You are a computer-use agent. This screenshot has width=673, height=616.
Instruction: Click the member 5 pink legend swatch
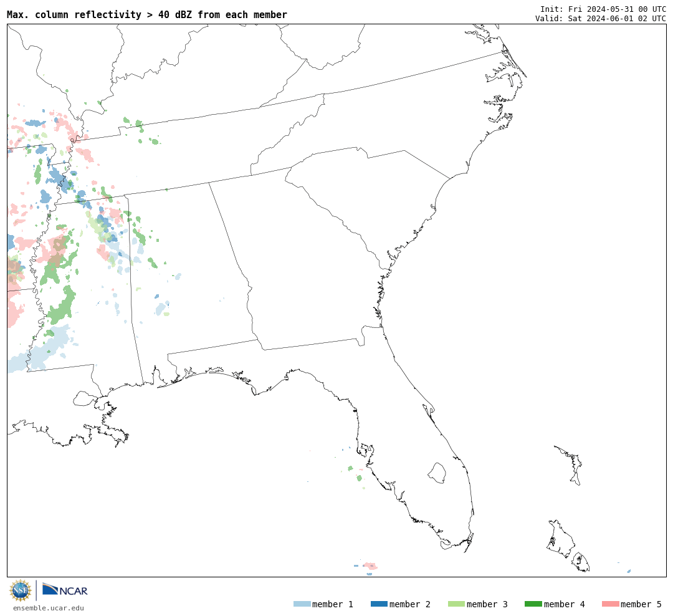[x=610, y=604]
